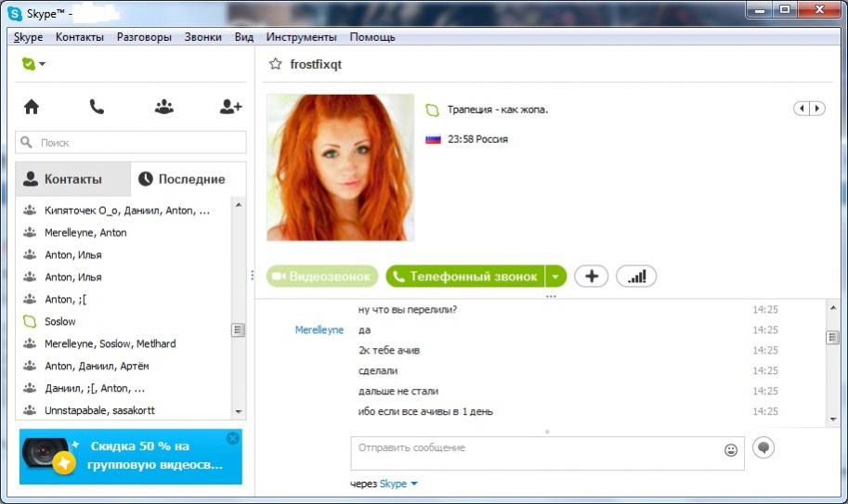
Task: Click the add contact icon
Action: point(230,107)
